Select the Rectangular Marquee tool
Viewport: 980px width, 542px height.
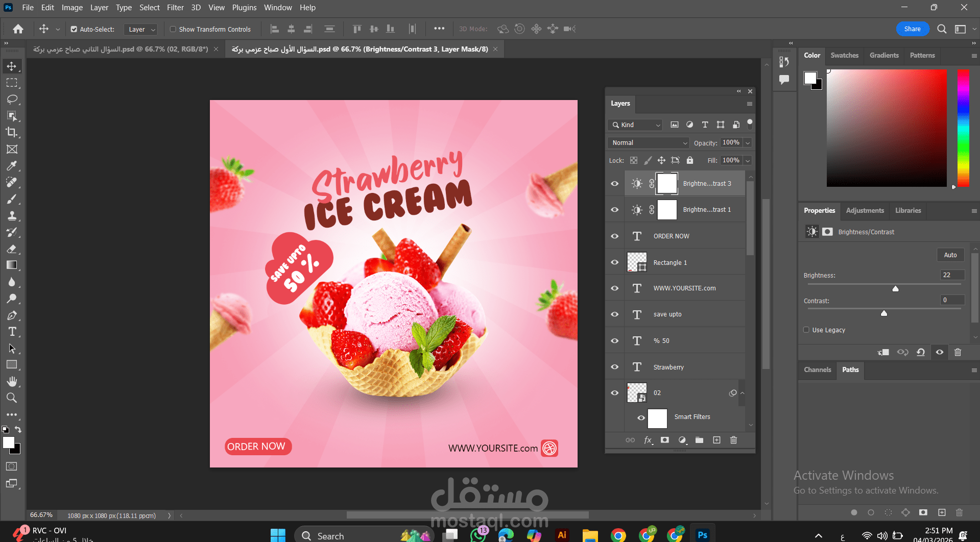tap(12, 83)
